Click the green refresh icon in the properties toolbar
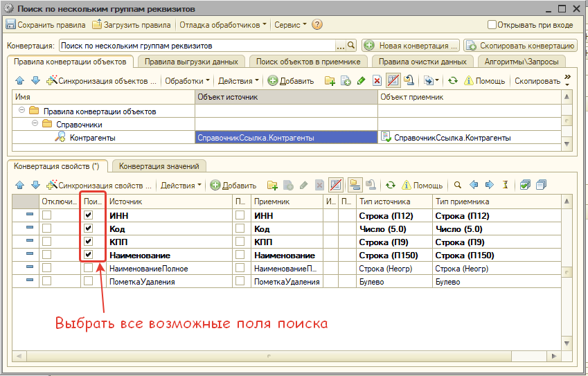 [x=391, y=185]
